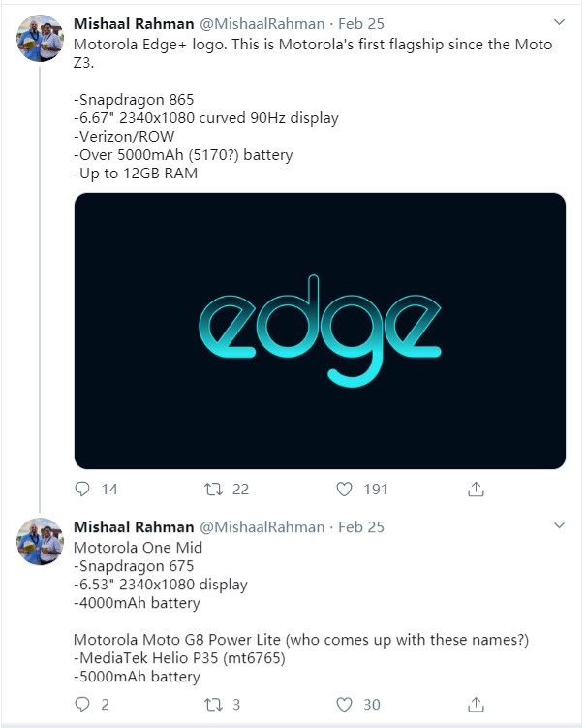This screenshot has height=728, width=586.
Task: Like the Motorola Edge+ tweet
Action: [344, 490]
